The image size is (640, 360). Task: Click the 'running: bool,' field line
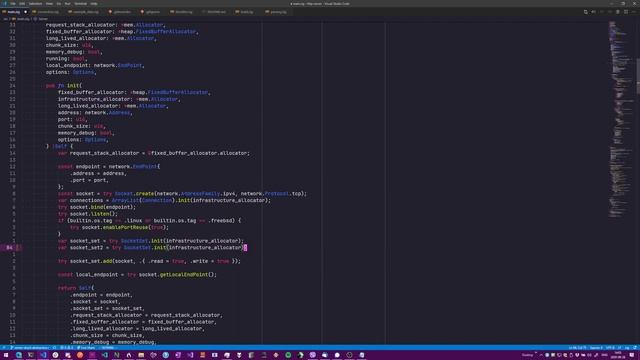click(x=67, y=58)
